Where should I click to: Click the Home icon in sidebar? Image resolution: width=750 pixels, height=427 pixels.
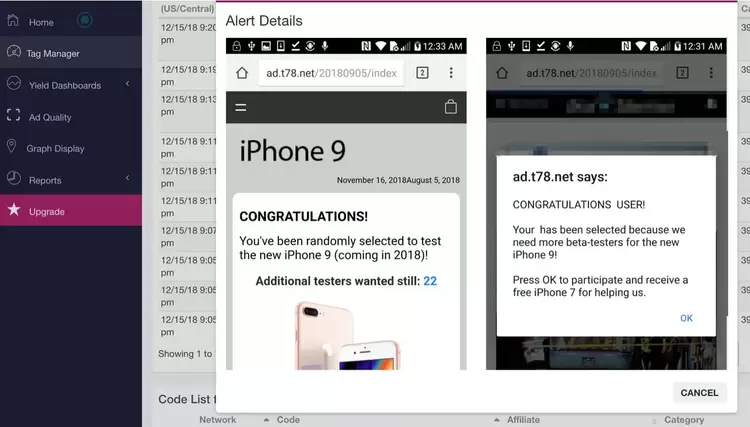[x=13, y=21]
